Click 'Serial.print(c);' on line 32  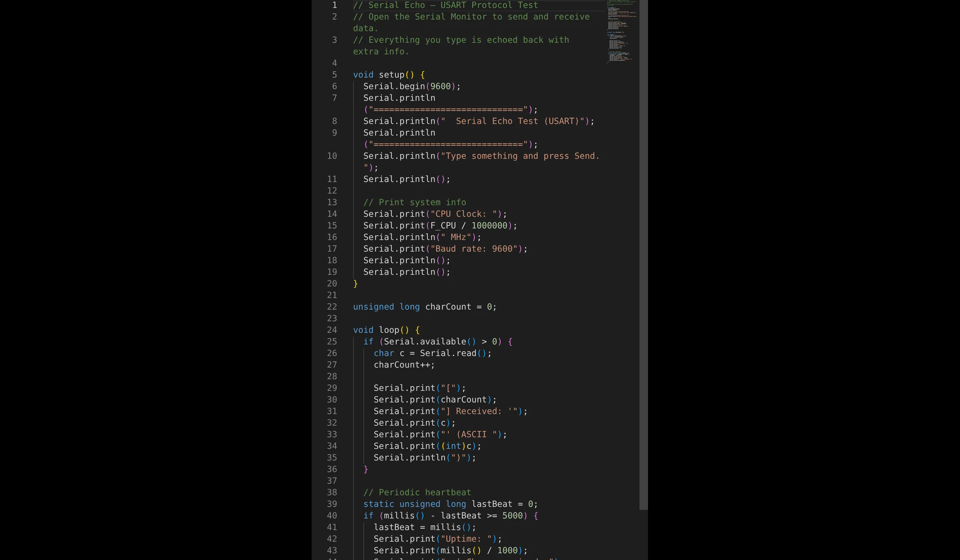[x=415, y=423]
